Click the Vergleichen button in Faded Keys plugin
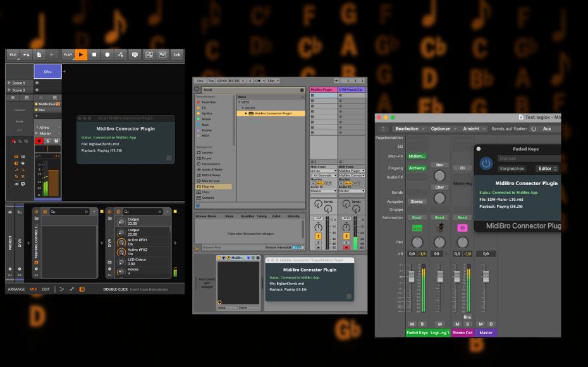Image resolution: width=588 pixels, height=367 pixels. (512, 169)
